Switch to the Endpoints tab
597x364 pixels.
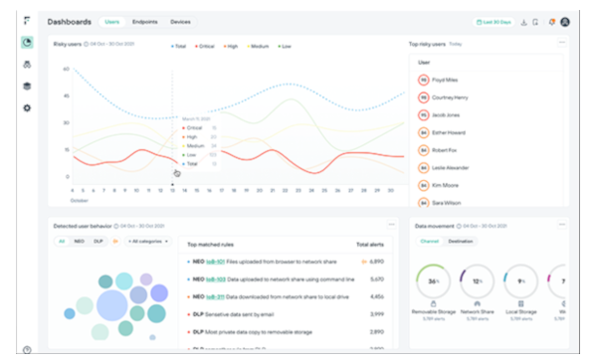pyautogui.click(x=144, y=22)
